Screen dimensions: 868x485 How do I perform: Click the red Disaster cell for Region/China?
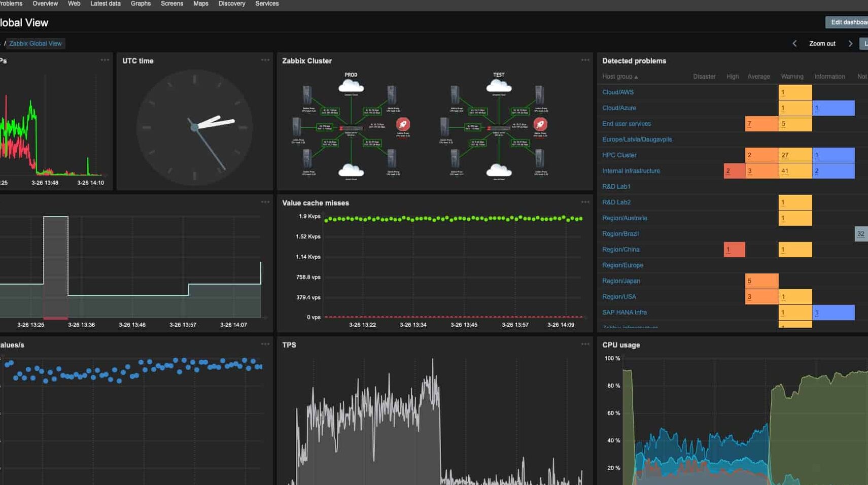(x=734, y=250)
